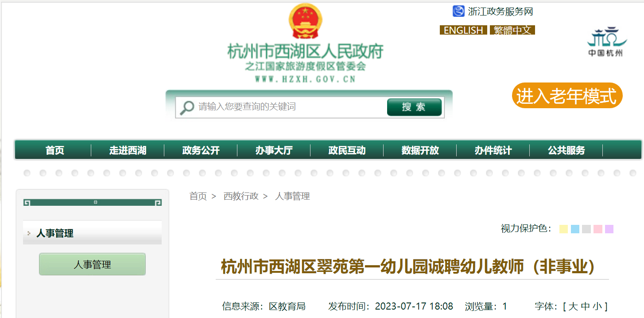The height and width of the screenshot is (318, 644).
Task: Select the pink eye-protection color
Action: [598, 229]
